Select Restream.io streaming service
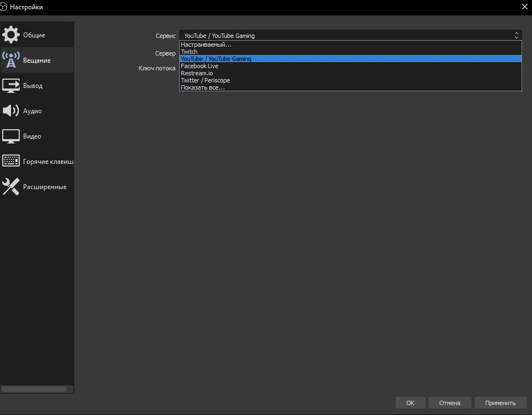The height and width of the screenshot is (415, 532). coord(197,73)
